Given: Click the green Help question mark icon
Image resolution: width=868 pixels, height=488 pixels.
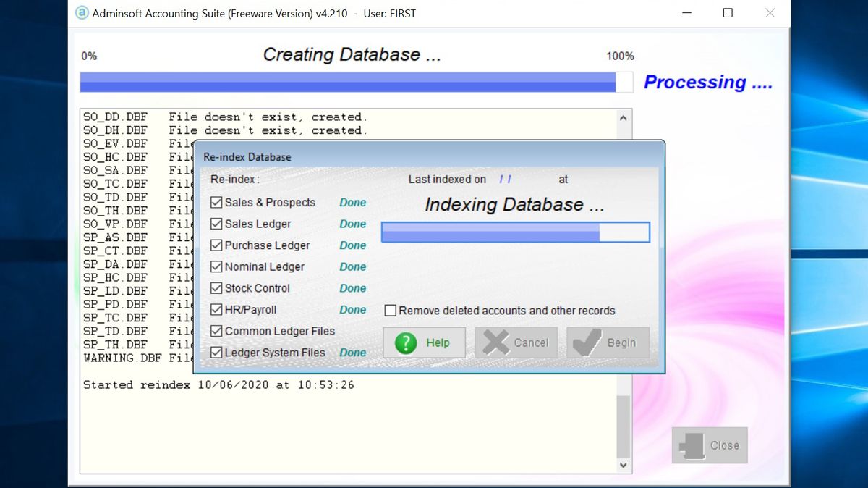Looking at the screenshot, I should (407, 342).
